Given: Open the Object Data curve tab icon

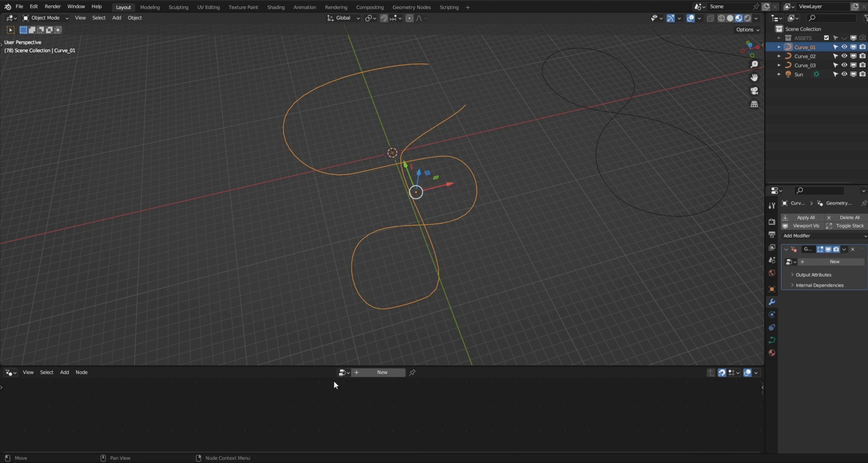Looking at the screenshot, I should [772, 340].
